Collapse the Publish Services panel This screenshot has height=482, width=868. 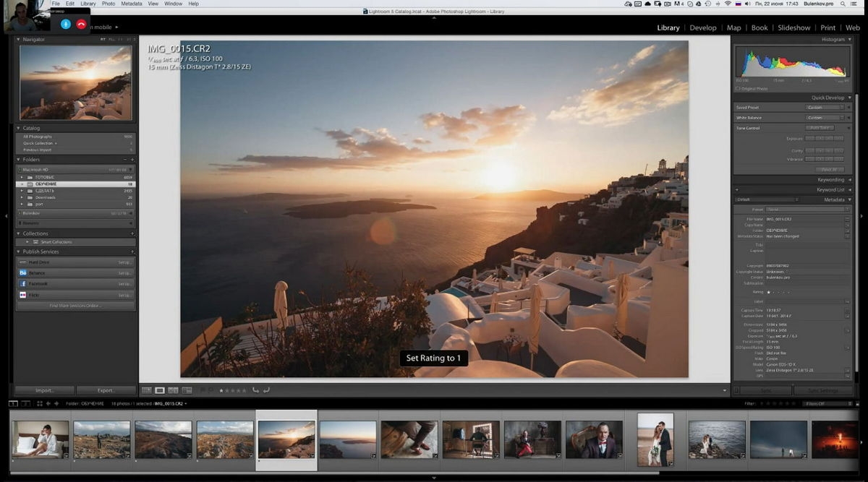point(19,251)
